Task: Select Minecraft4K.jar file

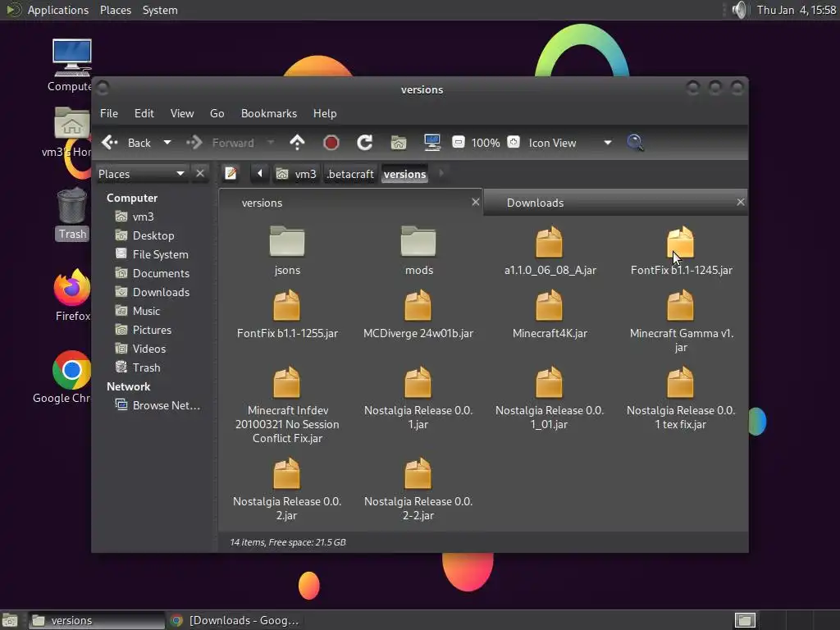Action: [x=550, y=314]
